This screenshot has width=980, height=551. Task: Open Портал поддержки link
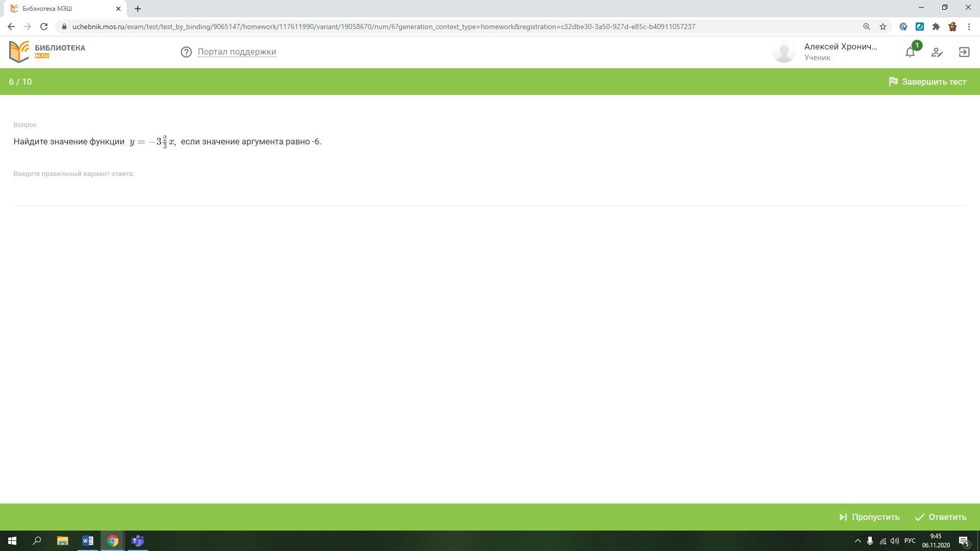(236, 52)
